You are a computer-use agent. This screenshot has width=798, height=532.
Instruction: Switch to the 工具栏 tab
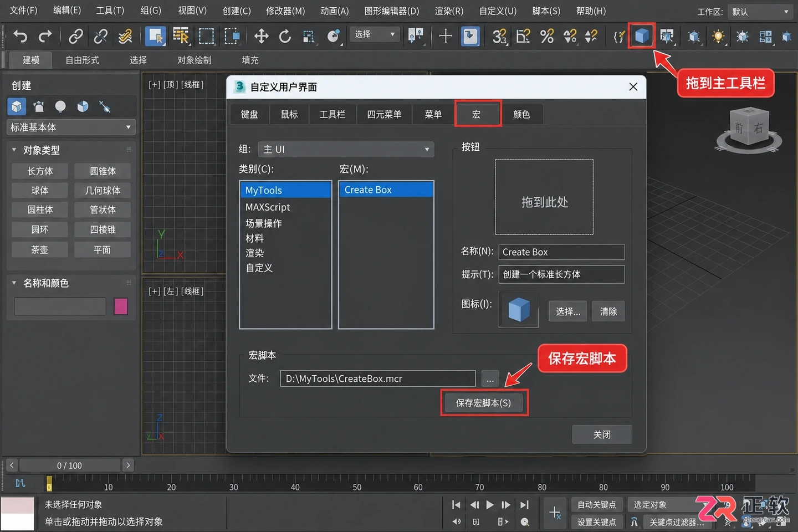click(x=332, y=114)
